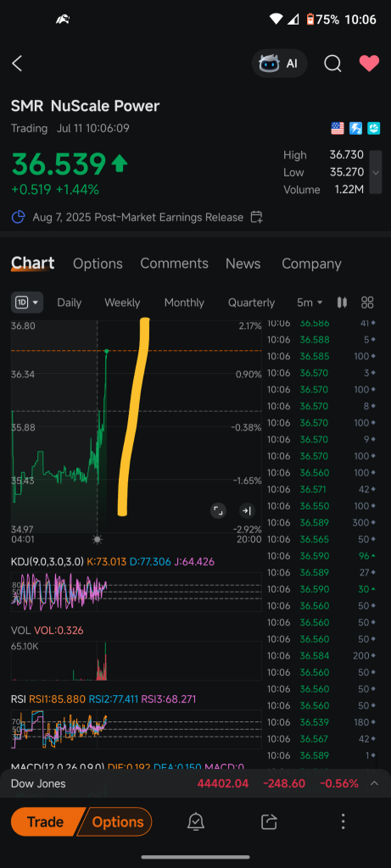The height and width of the screenshot is (868, 391).
Task: Open the RSI indicator label
Action: tap(103, 699)
